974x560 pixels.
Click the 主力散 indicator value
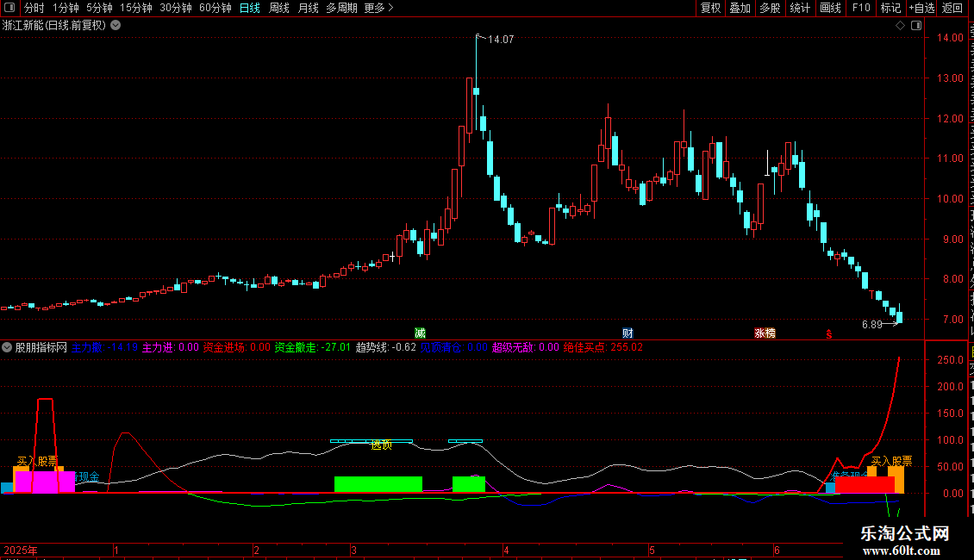pos(104,348)
